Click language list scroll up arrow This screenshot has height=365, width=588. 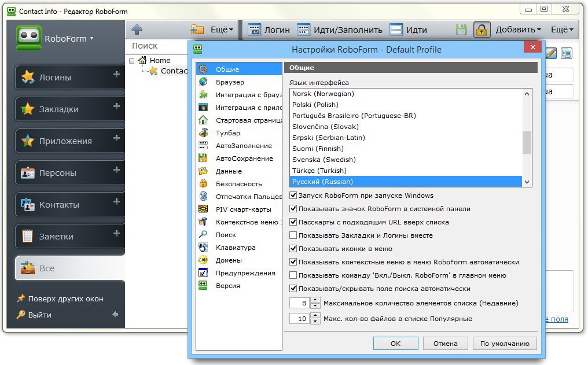527,94
